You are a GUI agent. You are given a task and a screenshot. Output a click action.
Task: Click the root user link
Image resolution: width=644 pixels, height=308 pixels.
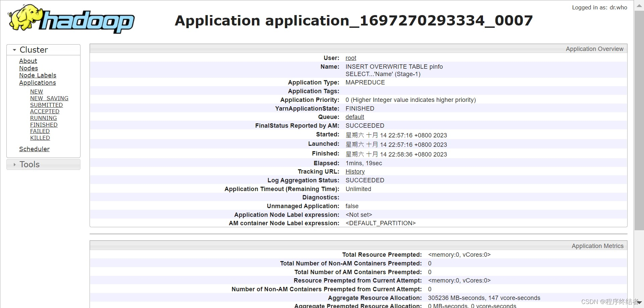pos(351,58)
